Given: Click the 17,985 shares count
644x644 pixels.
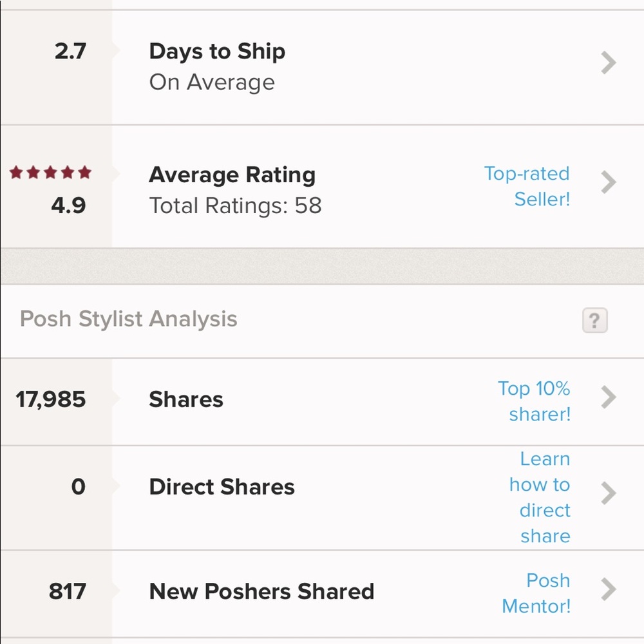Looking at the screenshot, I should [x=51, y=399].
